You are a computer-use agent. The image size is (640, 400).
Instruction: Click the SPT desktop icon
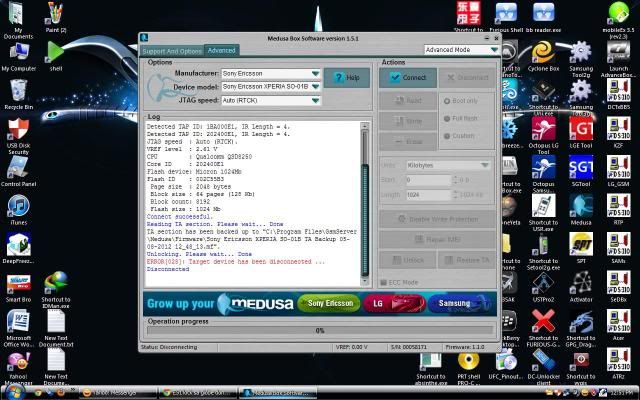(x=581, y=248)
